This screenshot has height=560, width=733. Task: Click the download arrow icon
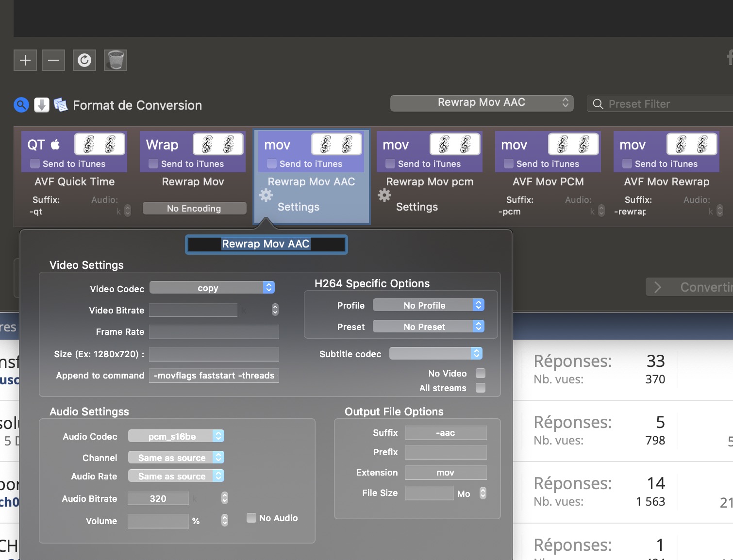42,105
